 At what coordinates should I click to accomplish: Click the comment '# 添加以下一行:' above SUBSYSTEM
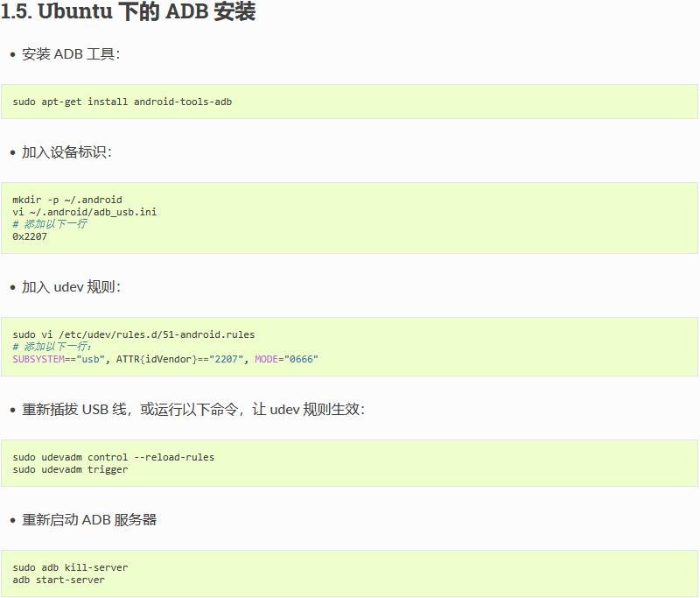click(x=52, y=347)
